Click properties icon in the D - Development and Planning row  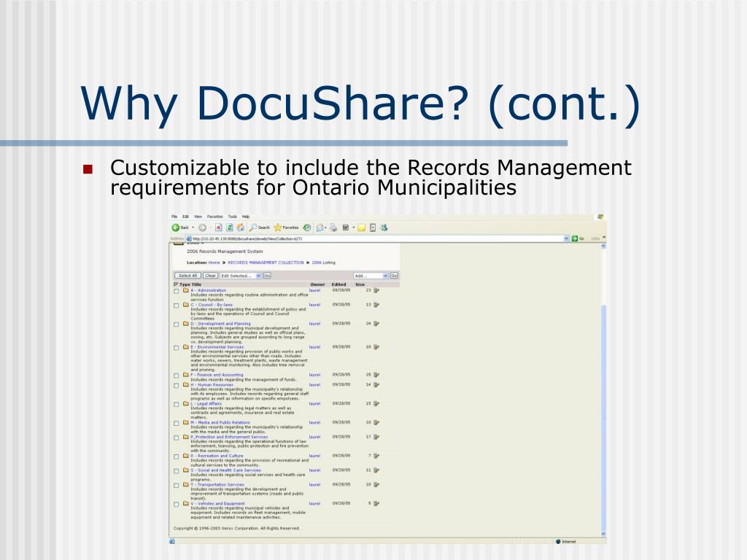376,323
